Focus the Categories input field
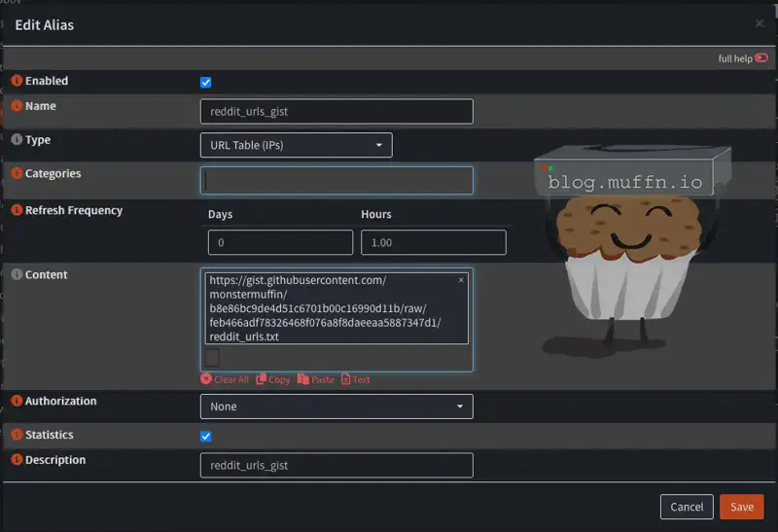This screenshot has width=778, height=532. 336,180
